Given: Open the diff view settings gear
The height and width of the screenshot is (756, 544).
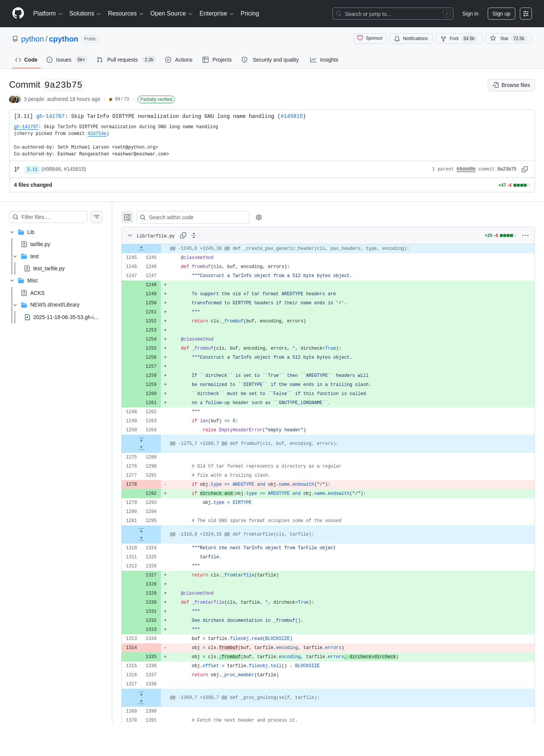Looking at the screenshot, I should pos(259,217).
